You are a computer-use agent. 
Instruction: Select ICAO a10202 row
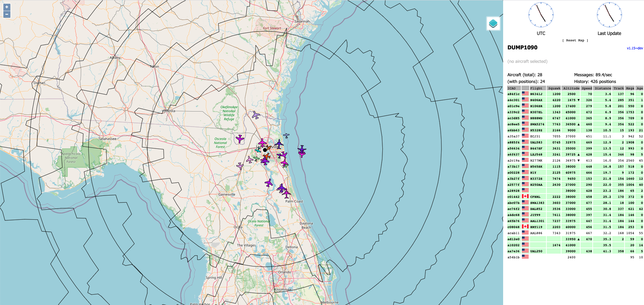575,245
